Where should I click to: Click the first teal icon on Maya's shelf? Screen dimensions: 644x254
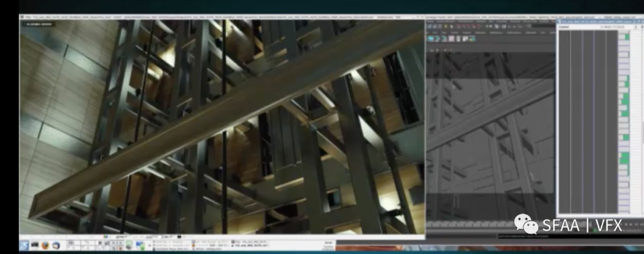coord(431,39)
